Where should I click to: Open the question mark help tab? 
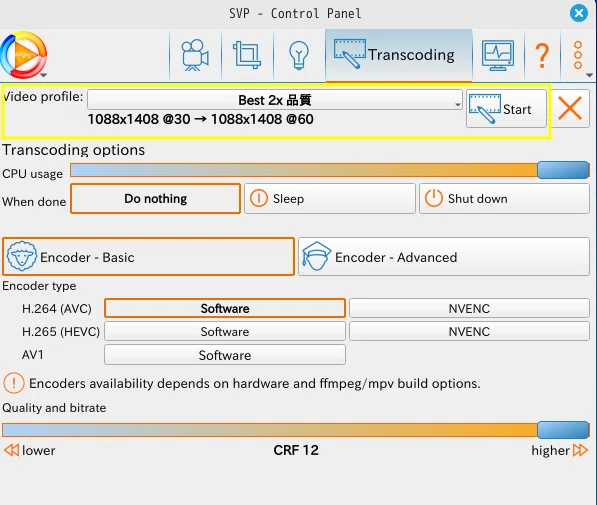point(542,55)
